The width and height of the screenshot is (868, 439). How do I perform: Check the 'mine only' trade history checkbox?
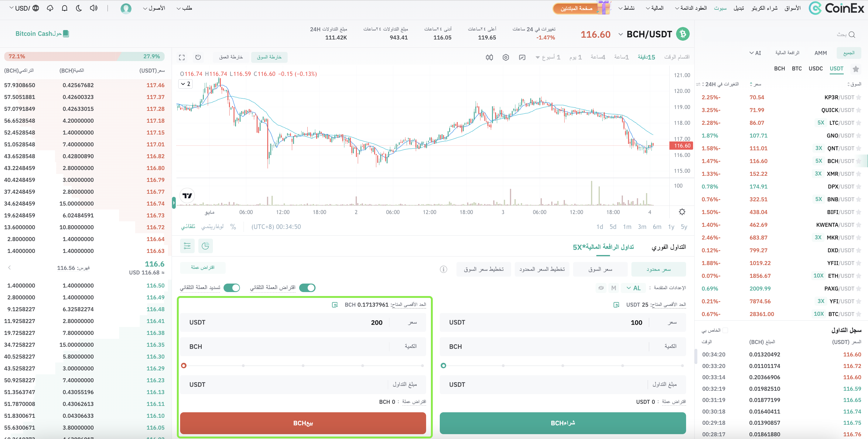pyautogui.click(x=725, y=330)
